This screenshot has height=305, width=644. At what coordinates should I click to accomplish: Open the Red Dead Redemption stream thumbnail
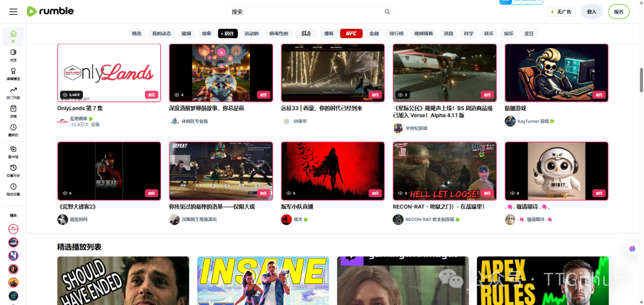tap(109, 171)
